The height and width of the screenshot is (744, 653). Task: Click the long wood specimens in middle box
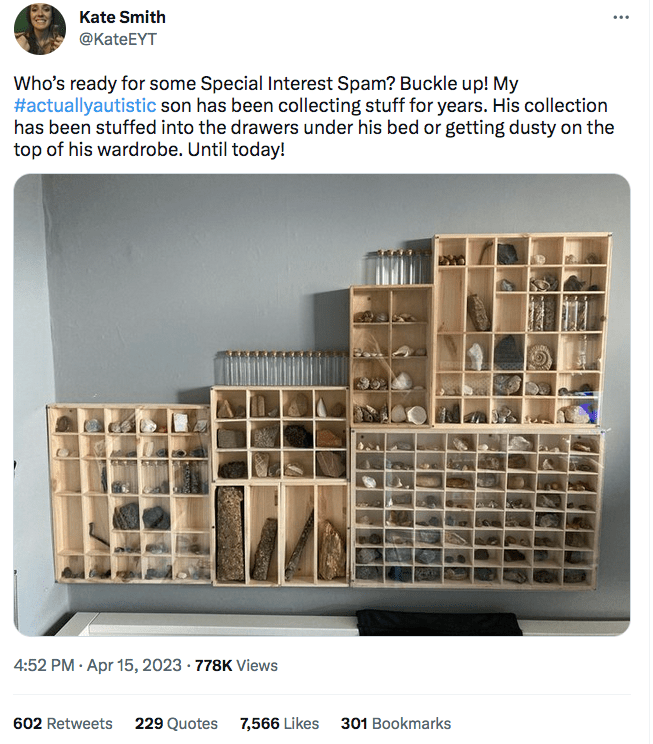281,534
